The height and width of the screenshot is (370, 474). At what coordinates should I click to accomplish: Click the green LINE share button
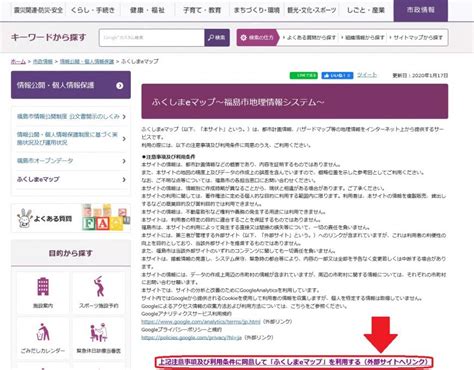(x=303, y=76)
